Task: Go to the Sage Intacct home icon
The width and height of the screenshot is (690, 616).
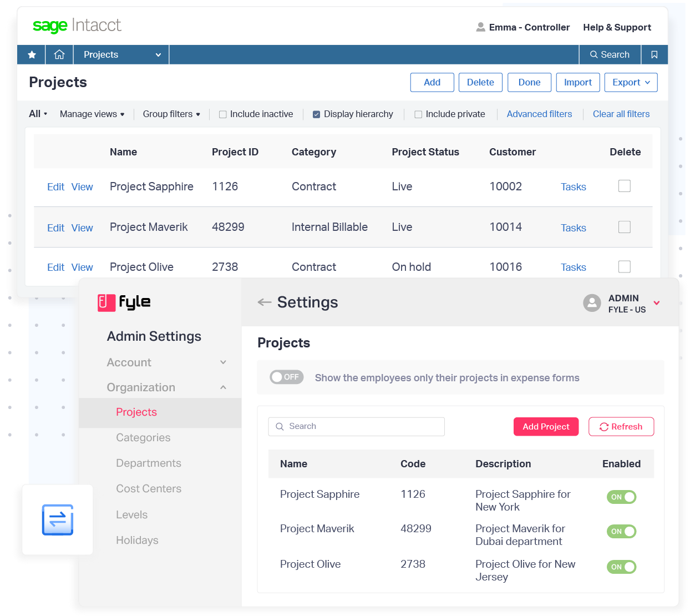Action: click(59, 54)
